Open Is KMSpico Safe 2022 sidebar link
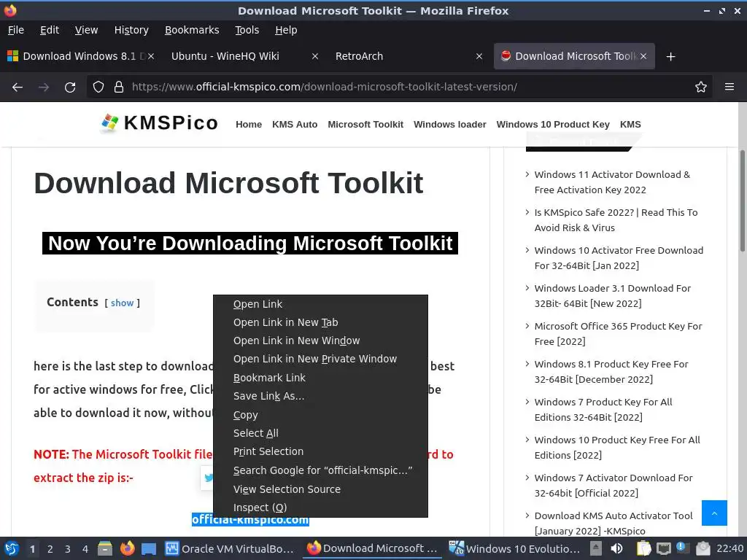The width and height of the screenshot is (747, 560). click(x=616, y=220)
